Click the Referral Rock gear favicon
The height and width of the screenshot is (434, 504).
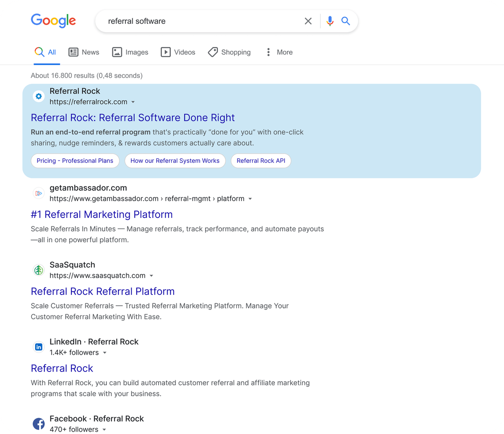coord(39,97)
